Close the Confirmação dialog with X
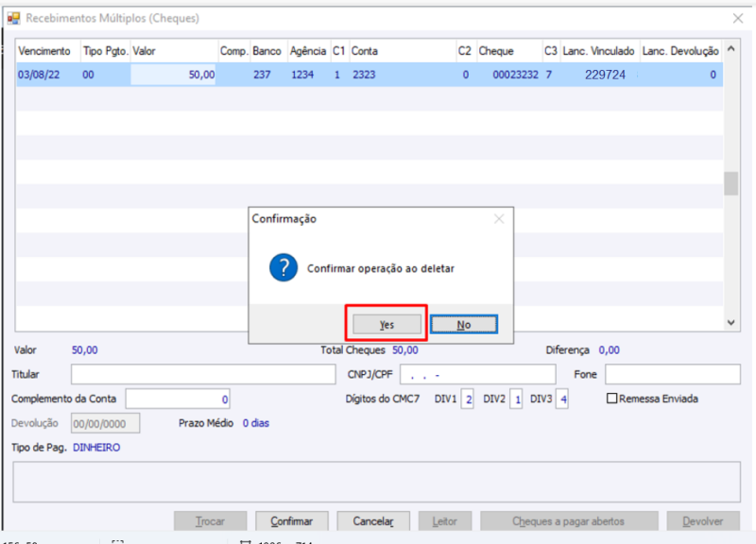 coord(499,219)
